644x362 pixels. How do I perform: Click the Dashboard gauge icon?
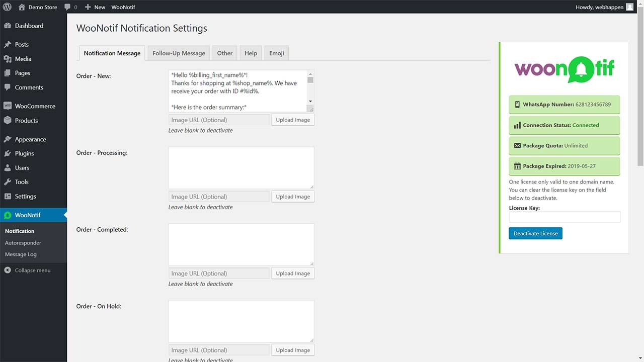[8, 26]
